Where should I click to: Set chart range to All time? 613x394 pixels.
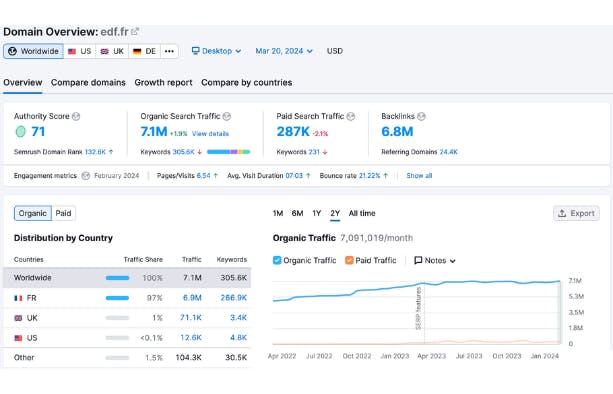point(362,213)
